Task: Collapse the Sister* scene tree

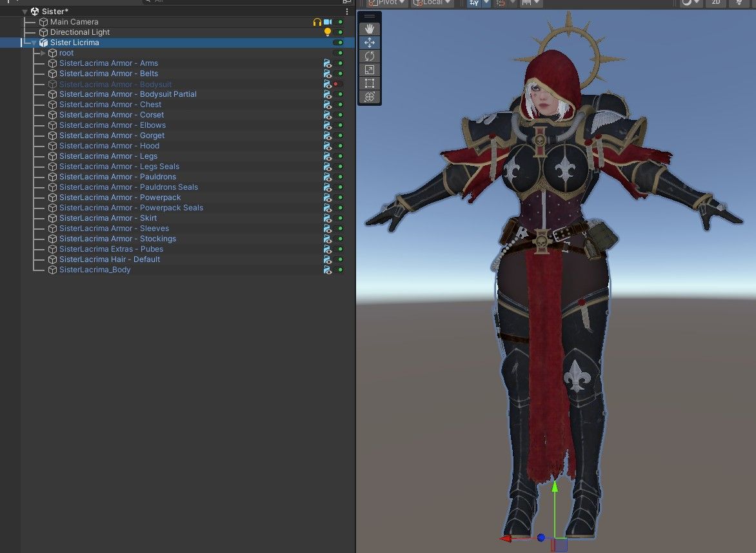Action: pos(25,12)
